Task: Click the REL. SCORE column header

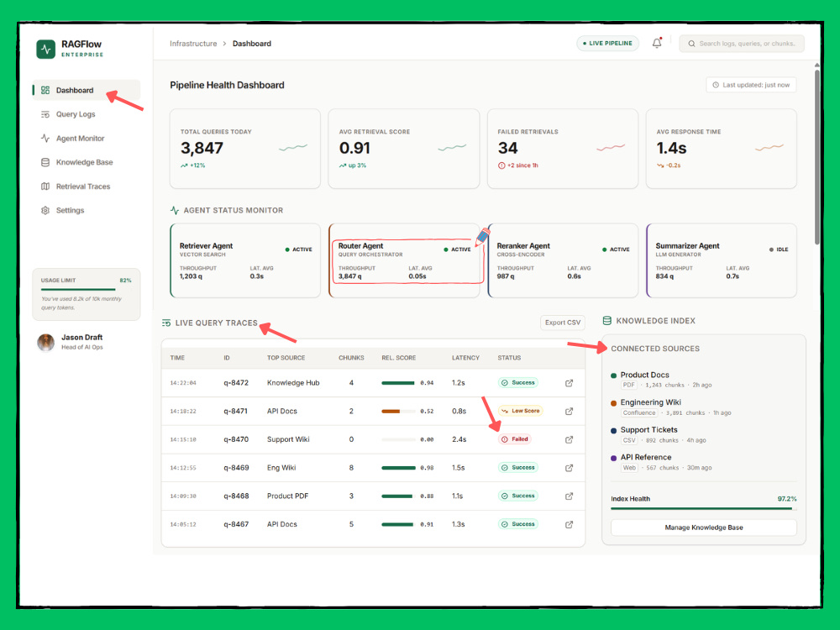Action: [x=398, y=358]
